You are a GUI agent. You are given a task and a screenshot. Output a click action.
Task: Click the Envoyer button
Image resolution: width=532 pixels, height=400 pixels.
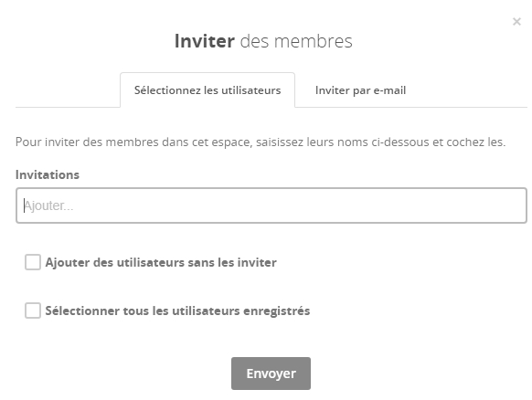(x=271, y=374)
